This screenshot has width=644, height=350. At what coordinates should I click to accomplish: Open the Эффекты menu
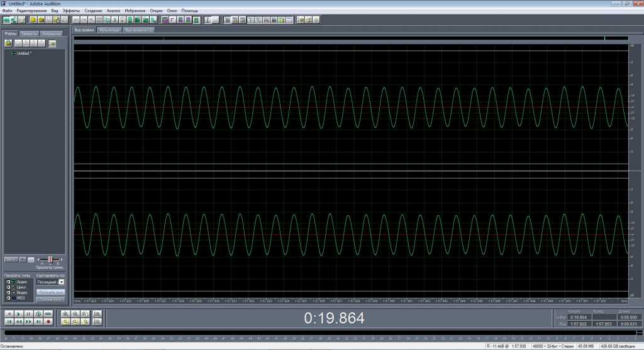pyautogui.click(x=71, y=11)
